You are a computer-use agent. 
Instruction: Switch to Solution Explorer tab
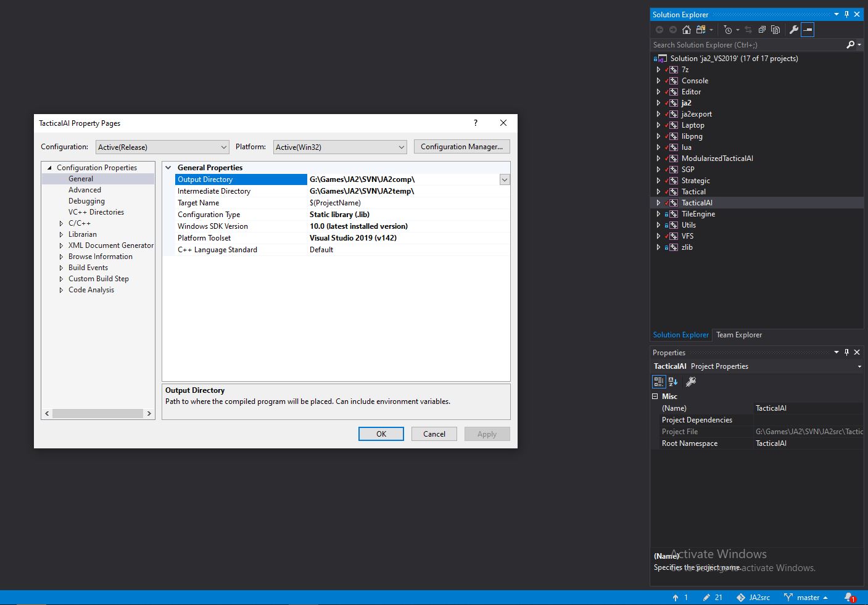681,335
